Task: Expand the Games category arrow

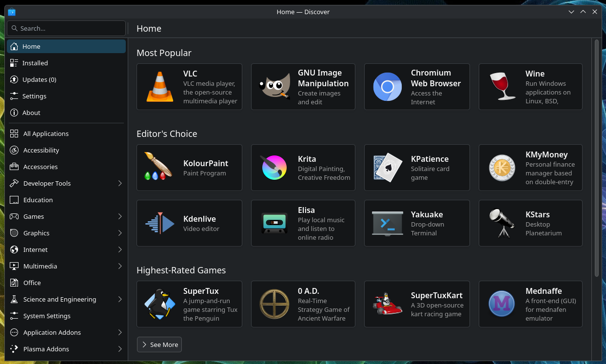Action: pos(120,216)
